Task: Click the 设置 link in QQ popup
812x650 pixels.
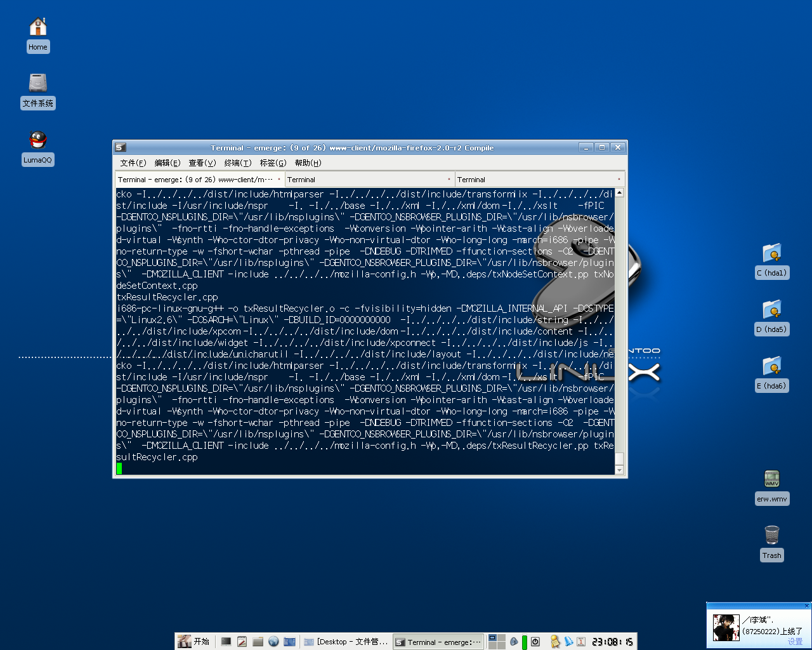Action: (x=795, y=642)
